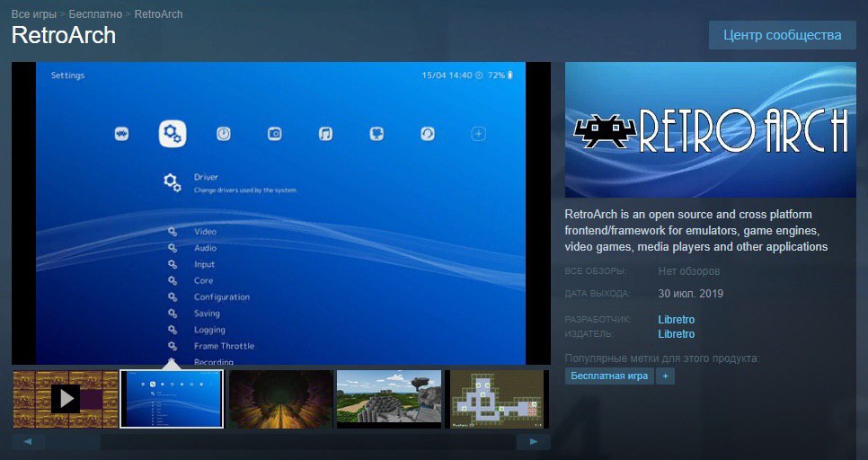Click the thumbnail strip scrollbar handle
The width and height of the screenshot is (868, 460).
click(x=73, y=442)
